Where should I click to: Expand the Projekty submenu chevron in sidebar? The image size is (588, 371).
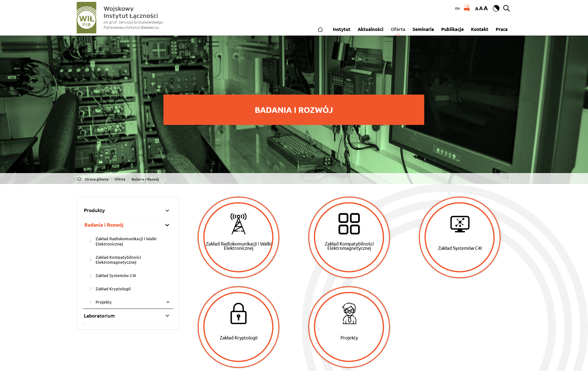[x=168, y=302]
